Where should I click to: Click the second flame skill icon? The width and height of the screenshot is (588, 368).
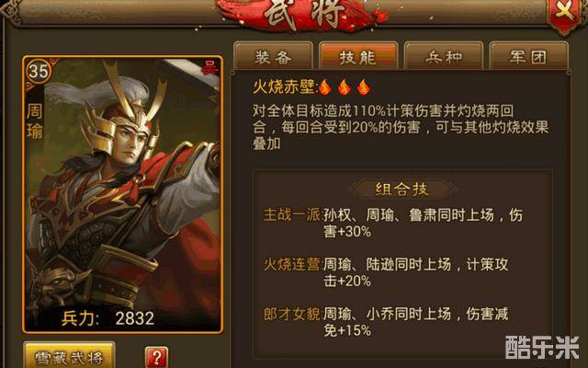[345, 87]
